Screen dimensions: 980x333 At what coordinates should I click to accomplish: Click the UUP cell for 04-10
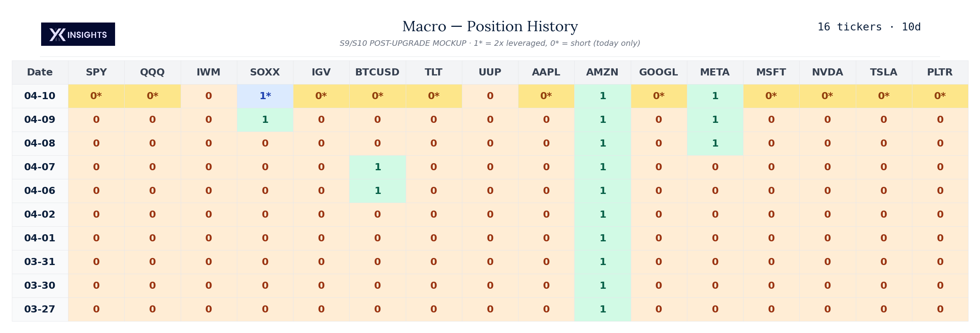[x=490, y=96]
